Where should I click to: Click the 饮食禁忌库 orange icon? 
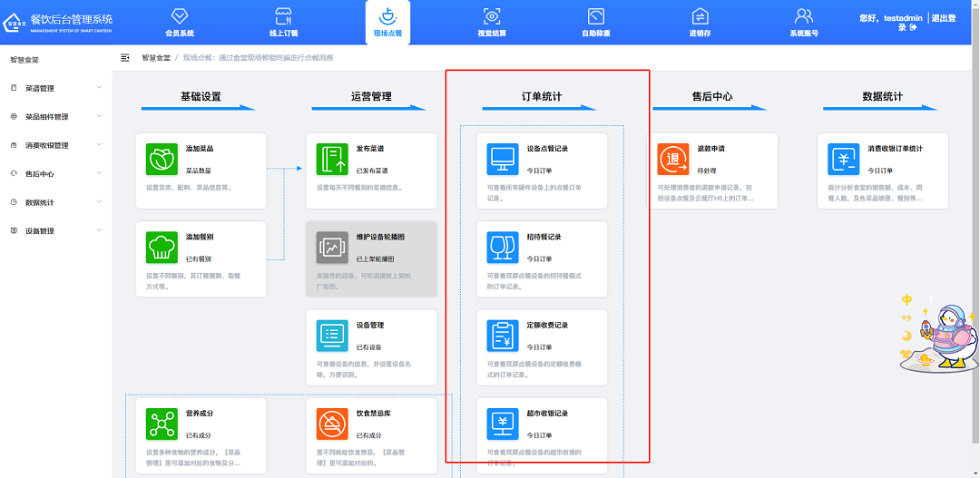tap(332, 424)
